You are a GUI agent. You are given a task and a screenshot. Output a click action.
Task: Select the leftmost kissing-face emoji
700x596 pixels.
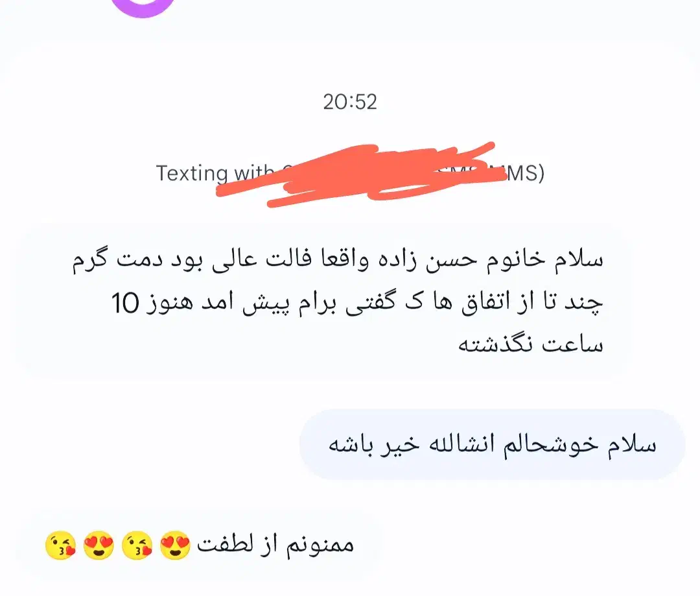[61, 545]
